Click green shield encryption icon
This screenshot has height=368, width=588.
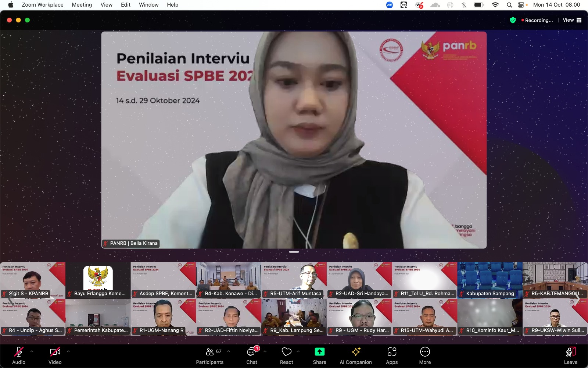(513, 20)
